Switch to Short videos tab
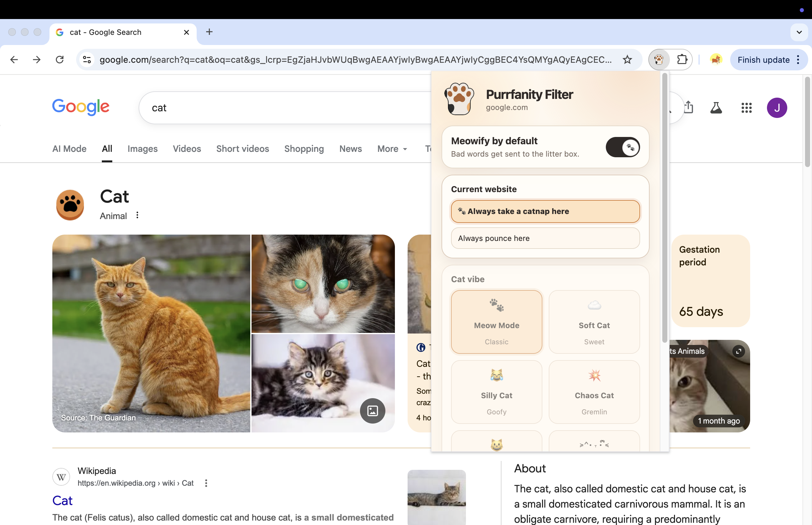The width and height of the screenshot is (812, 525). click(242, 149)
